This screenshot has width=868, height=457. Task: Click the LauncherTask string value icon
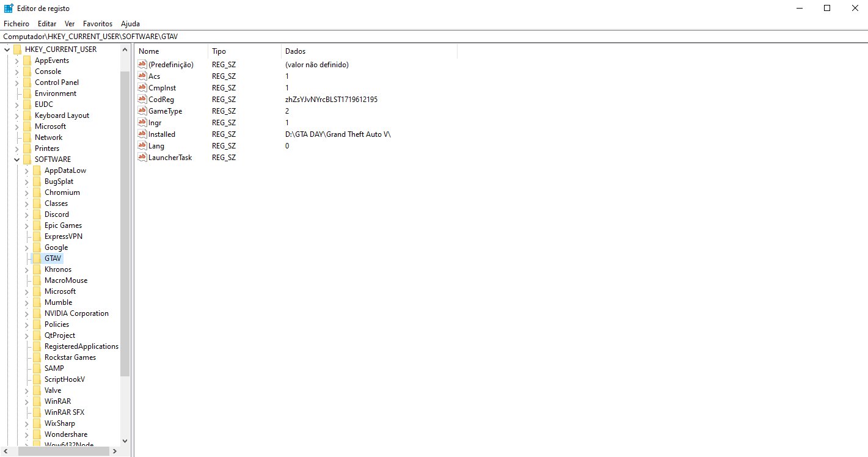143,158
